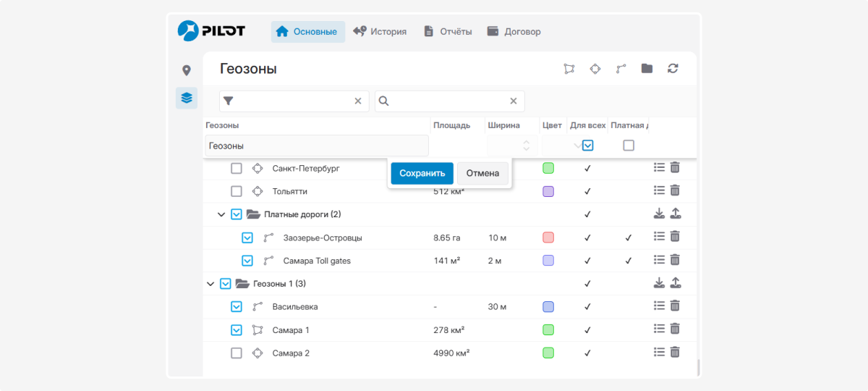Delete the Заозерье-Островцы geozone
The width and height of the screenshot is (868, 391).
point(675,237)
